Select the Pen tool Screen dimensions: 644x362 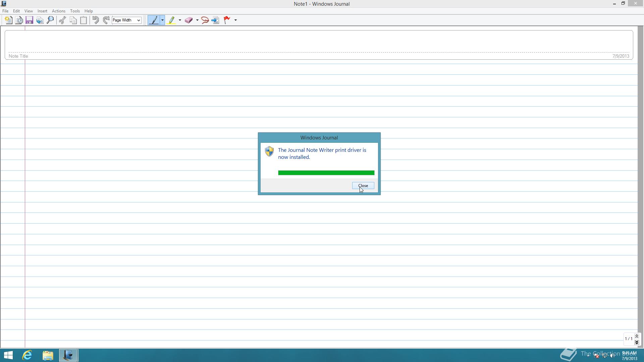pyautogui.click(x=154, y=20)
